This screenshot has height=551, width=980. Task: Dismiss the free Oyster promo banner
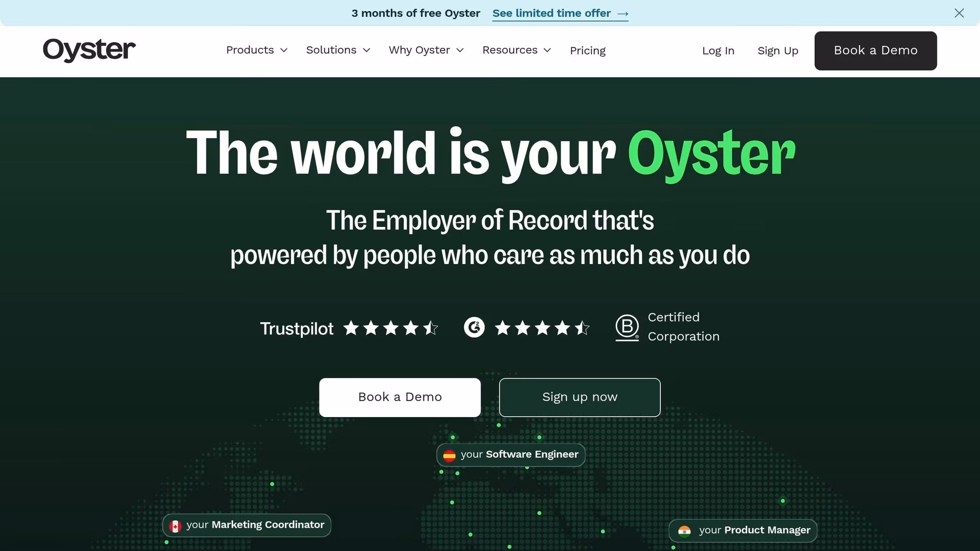pyautogui.click(x=960, y=13)
